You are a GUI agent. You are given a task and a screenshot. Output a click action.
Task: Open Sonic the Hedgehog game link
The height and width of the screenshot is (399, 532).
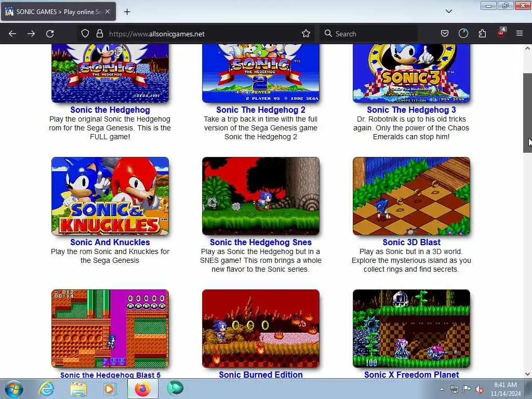pos(110,110)
